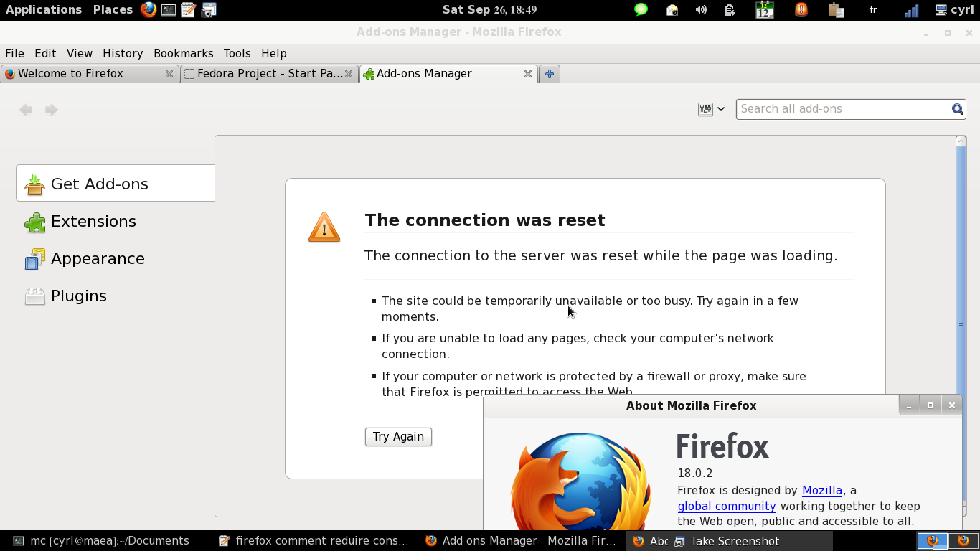The height and width of the screenshot is (551, 980).
Task: Click the Mozilla link in About dialog
Action: coord(821,490)
